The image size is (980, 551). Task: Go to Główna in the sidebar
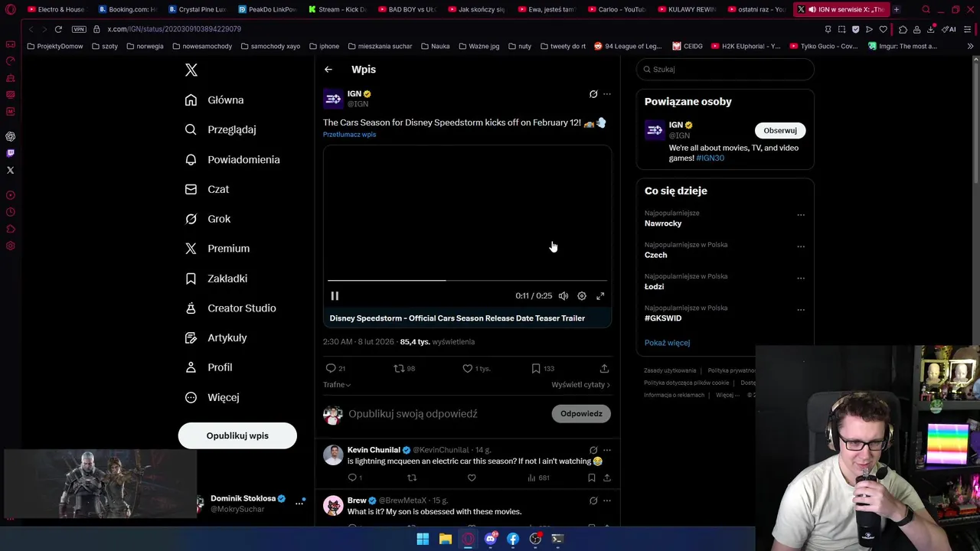pyautogui.click(x=214, y=100)
